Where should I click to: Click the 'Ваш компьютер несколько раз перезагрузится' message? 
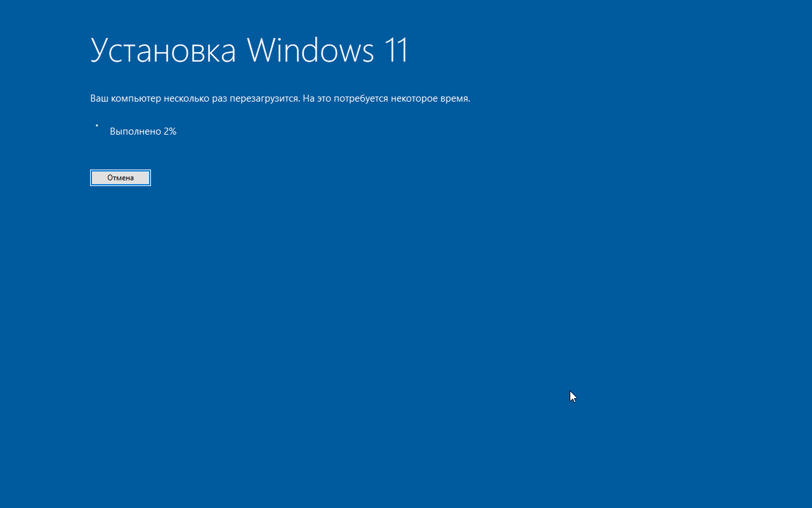click(280, 99)
